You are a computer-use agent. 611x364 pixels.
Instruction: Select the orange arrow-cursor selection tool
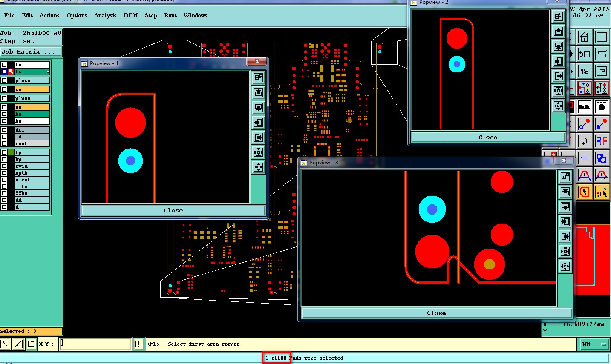585,192
